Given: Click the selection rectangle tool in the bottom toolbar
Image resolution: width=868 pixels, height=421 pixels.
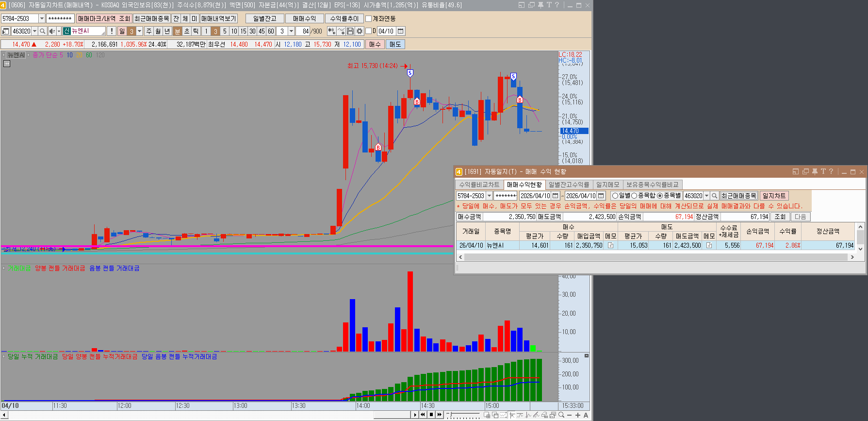Looking at the screenshot, I should pos(503,415).
